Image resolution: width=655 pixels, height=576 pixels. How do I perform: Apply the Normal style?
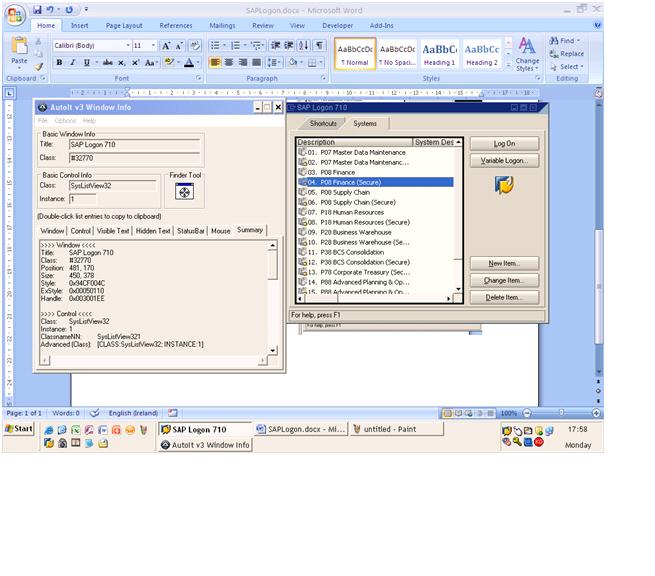pyautogui.click(x=355, y=53)
